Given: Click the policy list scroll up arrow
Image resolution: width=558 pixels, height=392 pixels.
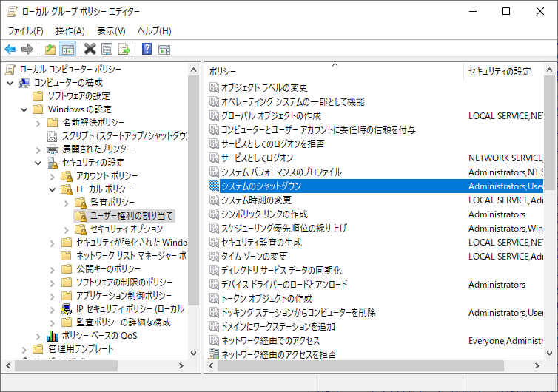Looking at the screenshot, I should pos(549,70).
